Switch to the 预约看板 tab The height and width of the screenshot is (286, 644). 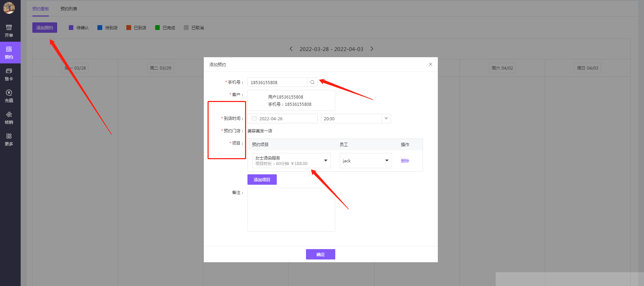point(41,9)
